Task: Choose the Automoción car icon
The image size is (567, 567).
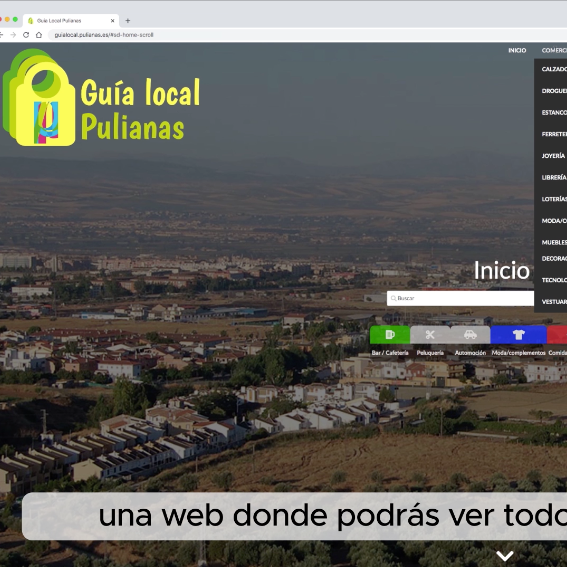Action: coord(470,334)
